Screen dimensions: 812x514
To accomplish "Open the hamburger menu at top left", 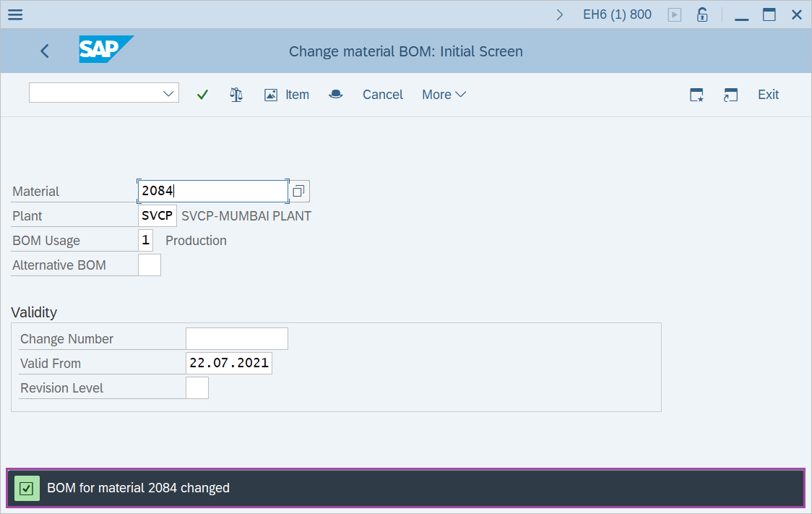I will tap(14, 14).
